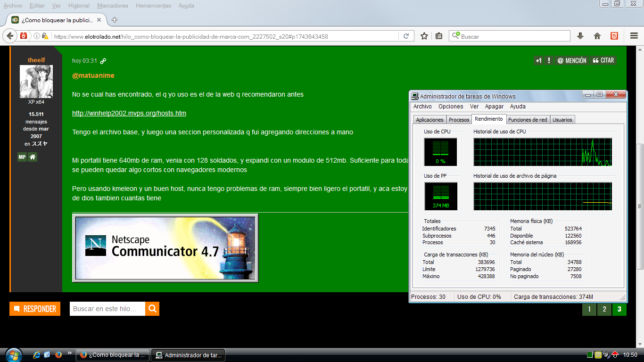Quote the post with CITAR button
This screenshot has height=362, width=644.
(x=603, y=60)
